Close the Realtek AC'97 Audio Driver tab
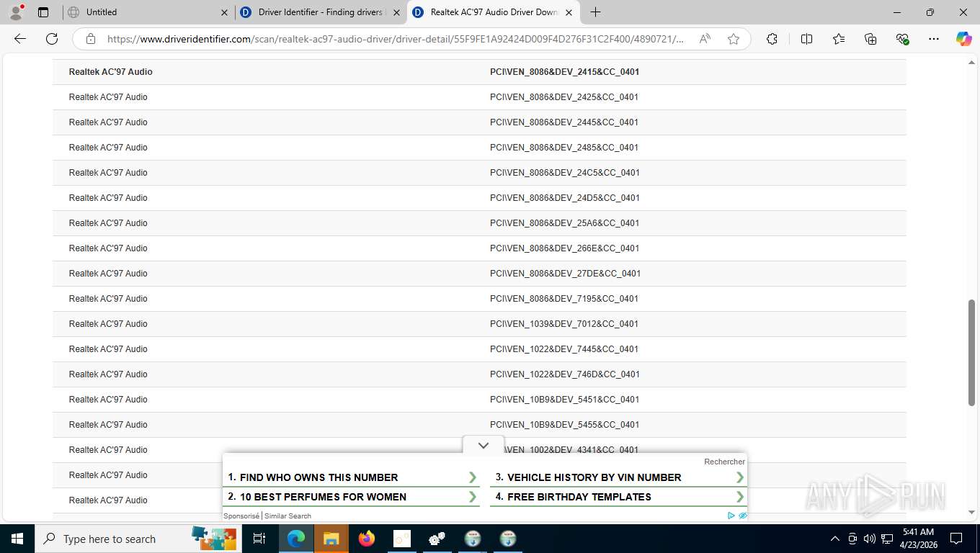Image resolution: width=980 pixels, height=553 pixels. click(x=569, y=12)
